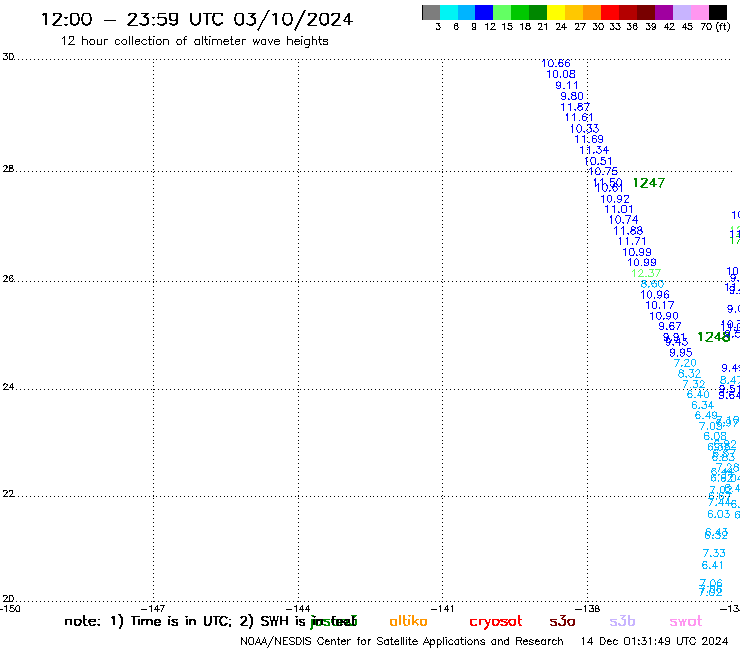Click the latitude axis label 26
The image size is (740, 650).
(8, 279)
